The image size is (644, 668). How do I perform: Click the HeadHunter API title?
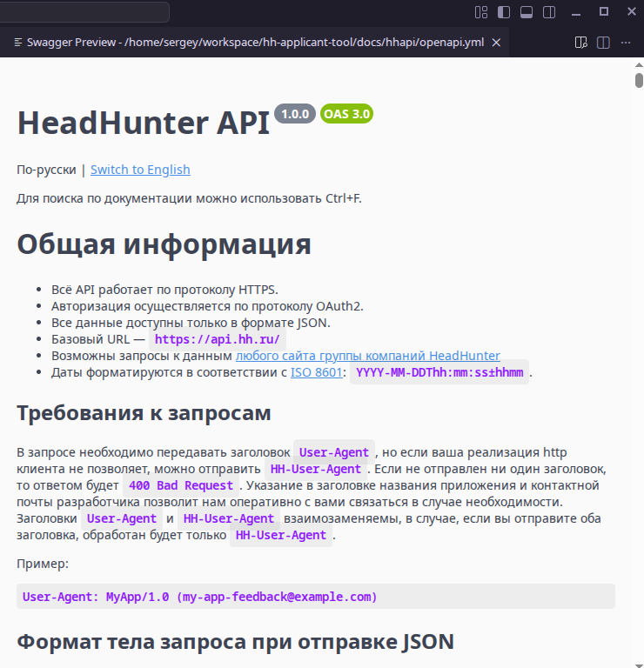coord(144,123)
